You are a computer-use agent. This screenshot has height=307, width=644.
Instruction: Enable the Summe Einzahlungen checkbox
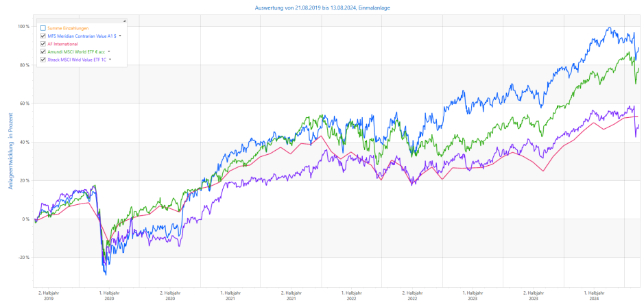point(43,28)
